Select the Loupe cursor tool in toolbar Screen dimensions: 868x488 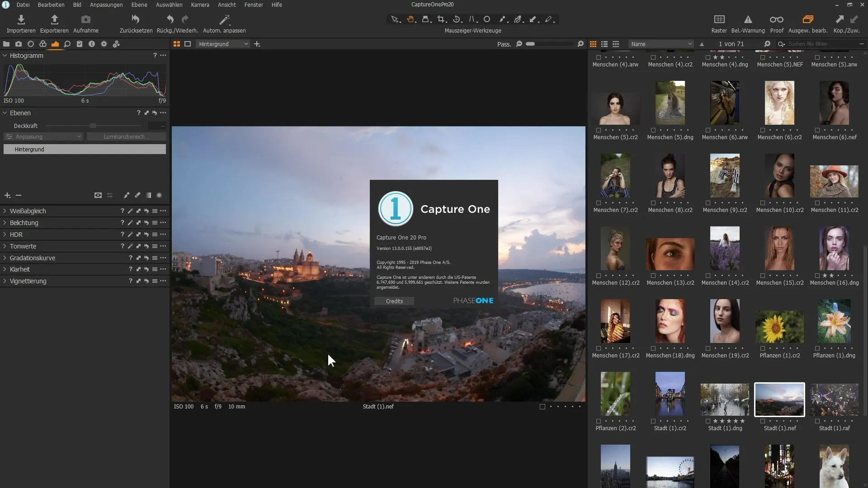point(426,19)
